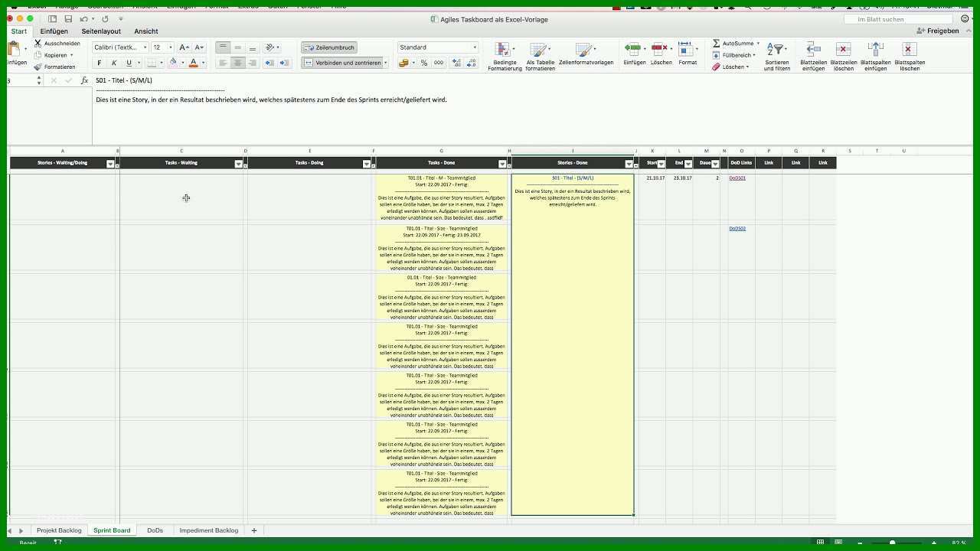Open DoDs sheet tab
Viewport: 980px width, 551px height.
coord(155,530)
